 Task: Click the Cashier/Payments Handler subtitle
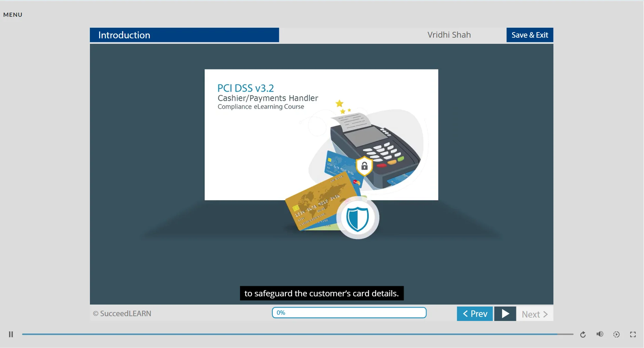[x=268, y=98]
